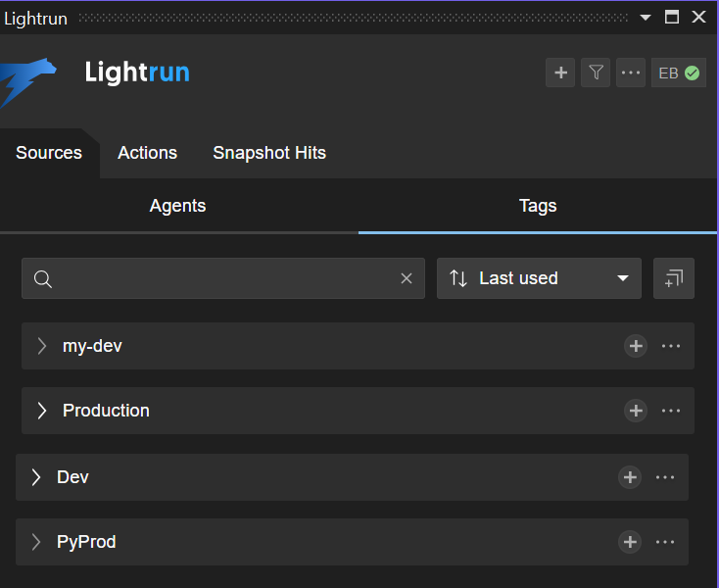This screenshot has width=719, height=588.
Task: Add action to Production tag
Action: pyautogui.click(x=636, y=411)
